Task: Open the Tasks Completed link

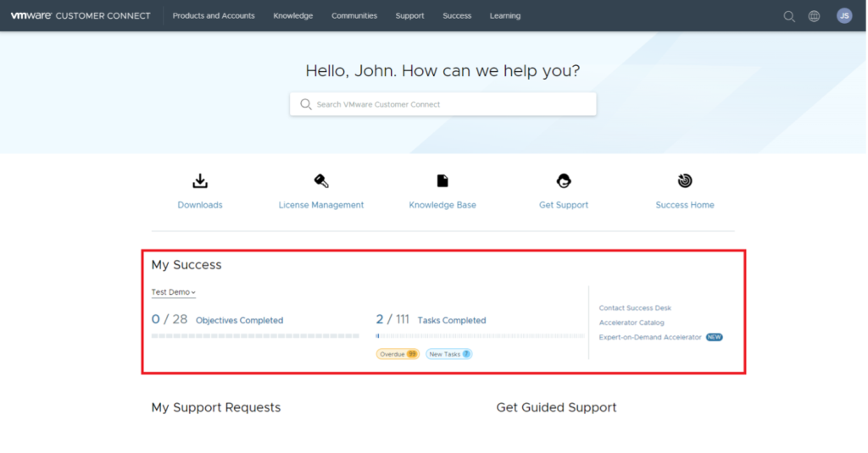Action: coord(452,320)
